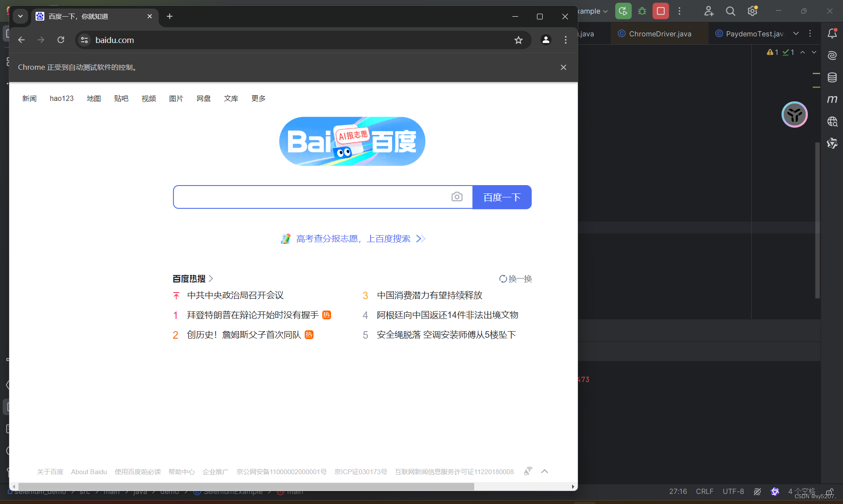Switch to PaydemoTest.java editor tab

[749, 34]
